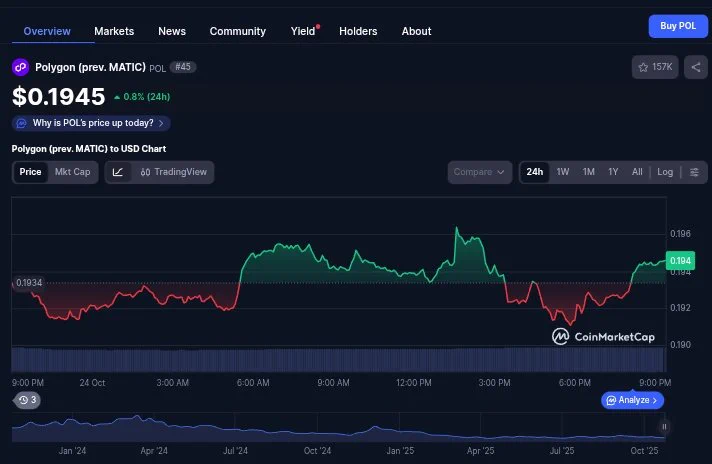Click the Jul '24 label on range navigator
712x464 pixels.
[235, 451]
